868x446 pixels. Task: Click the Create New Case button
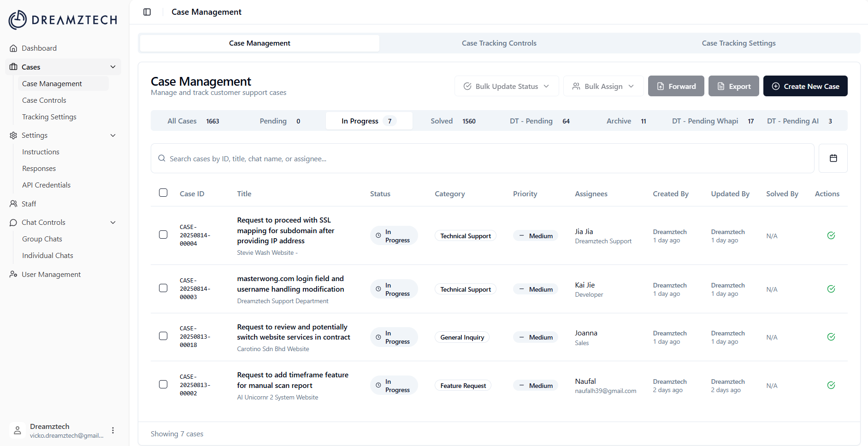(x=805, y=86)
